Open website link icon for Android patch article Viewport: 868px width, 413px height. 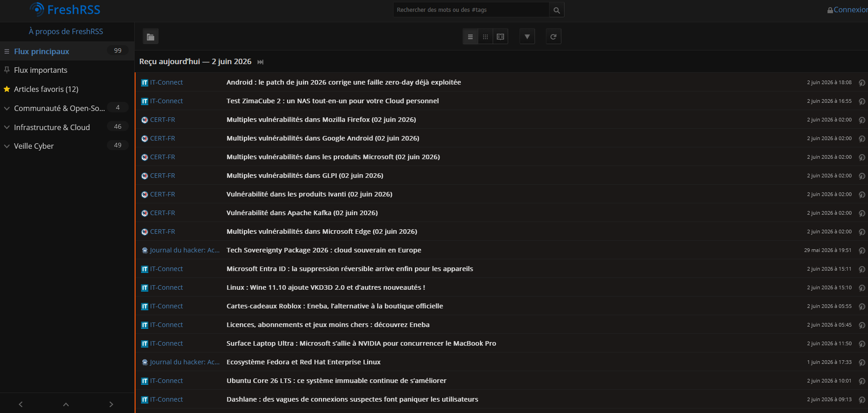click(862, 83)
